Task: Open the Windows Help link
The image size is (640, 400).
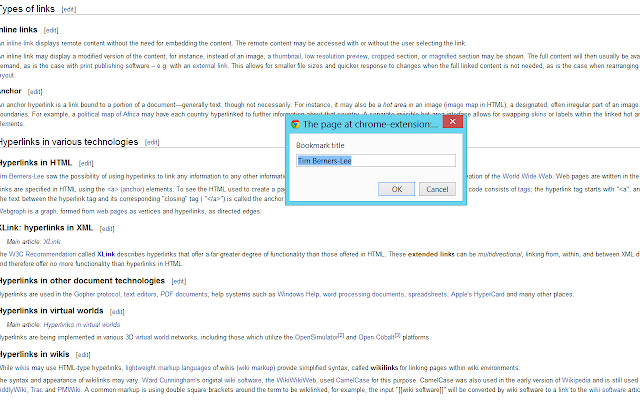Action: pyautogui.click(x=298, y=294)
